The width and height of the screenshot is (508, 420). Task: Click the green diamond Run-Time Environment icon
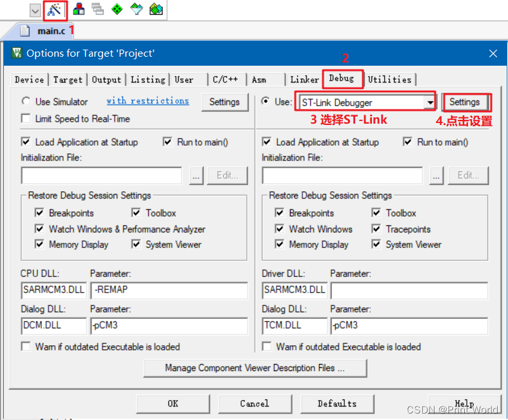click(x=117, y=9)
